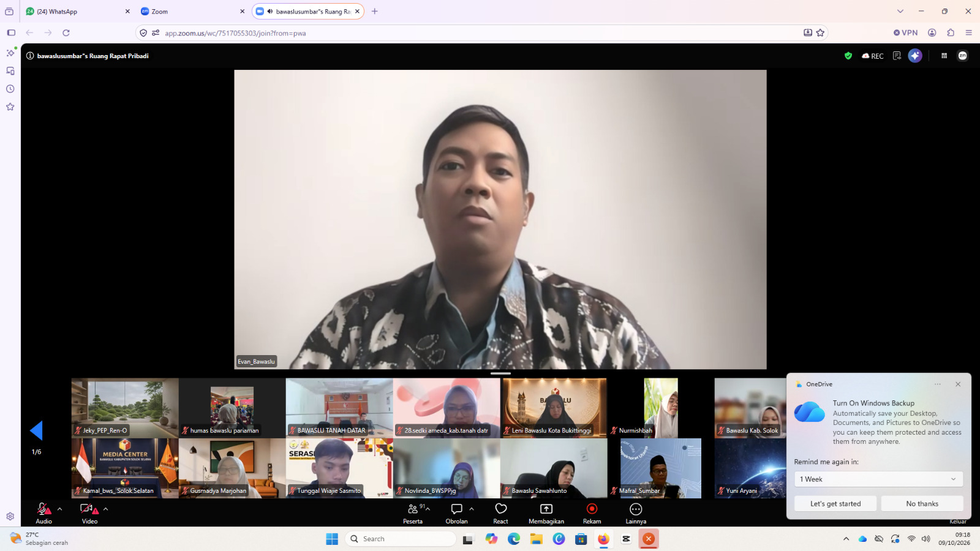Expand the Peserta options caret
Image resolution: width=980 pixels, height=551 pixels.
coord(428,509)
